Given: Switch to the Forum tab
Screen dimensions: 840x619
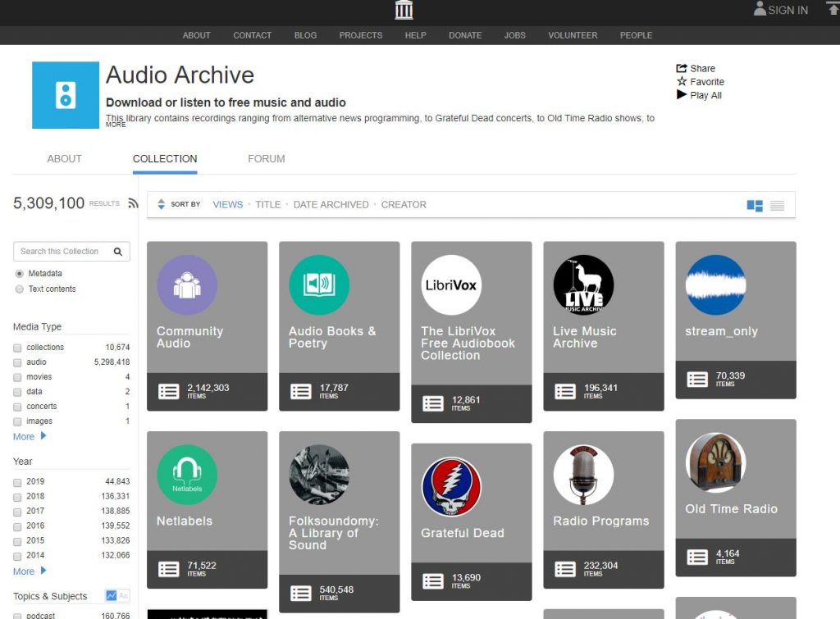Looking at the screenshot, I should point(266,159).
